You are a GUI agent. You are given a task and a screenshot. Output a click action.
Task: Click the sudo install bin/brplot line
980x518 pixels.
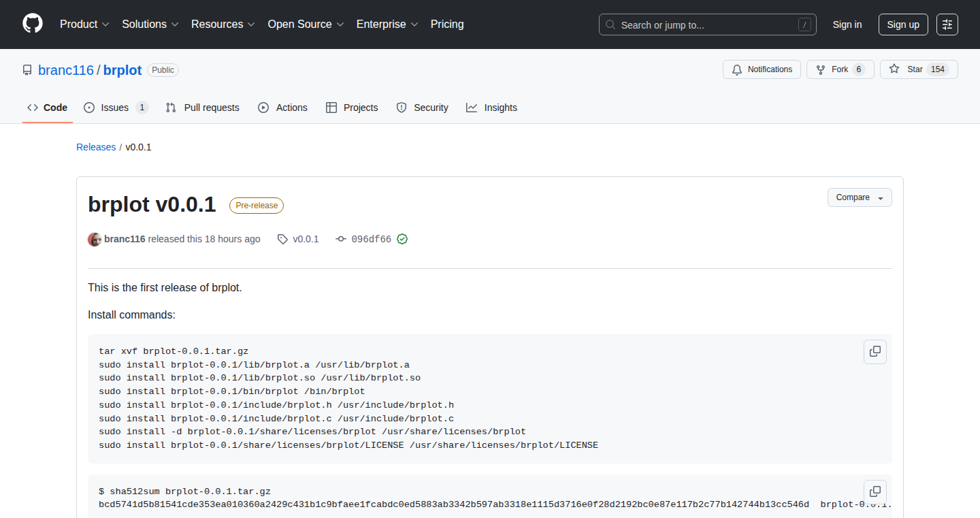coord(231,391)
